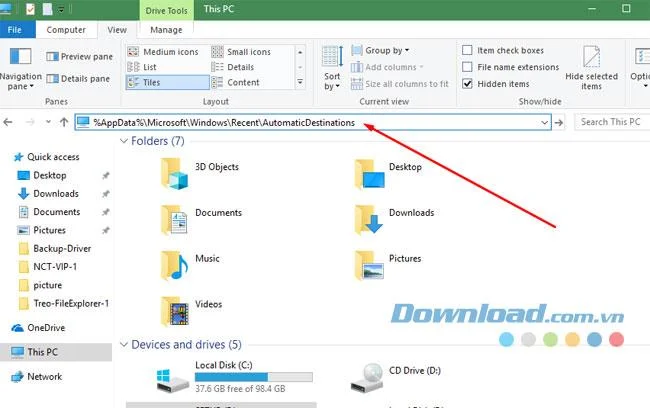Image resolution: width=650 pixels, height=408 pixels.
Task: Go back with the back arrow
Action: click(8, 122)
